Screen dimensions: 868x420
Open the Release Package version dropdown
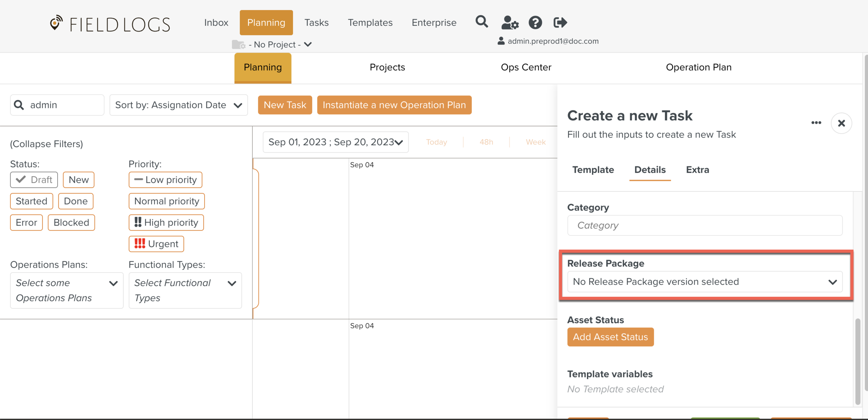[x=705, y=282]
